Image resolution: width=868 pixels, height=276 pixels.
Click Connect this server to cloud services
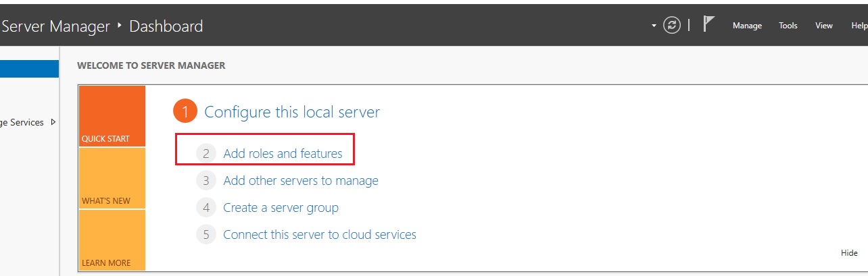[320, 235]
